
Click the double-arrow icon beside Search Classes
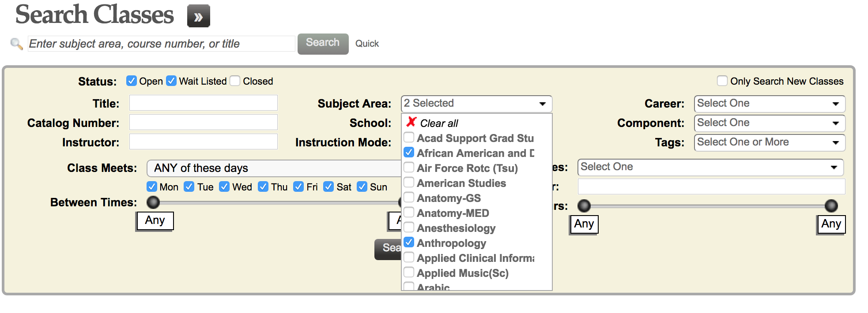click(x=198, y=16)
